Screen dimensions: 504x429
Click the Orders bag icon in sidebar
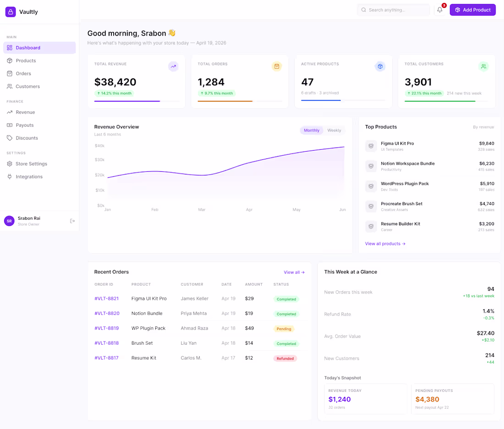click(x=10, y=74)
